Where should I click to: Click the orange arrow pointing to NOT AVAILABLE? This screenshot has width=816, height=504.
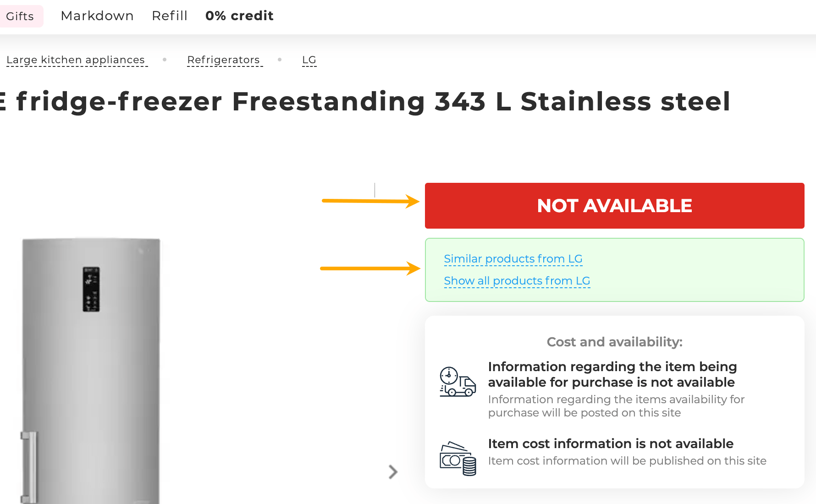(x=370, y=201)
